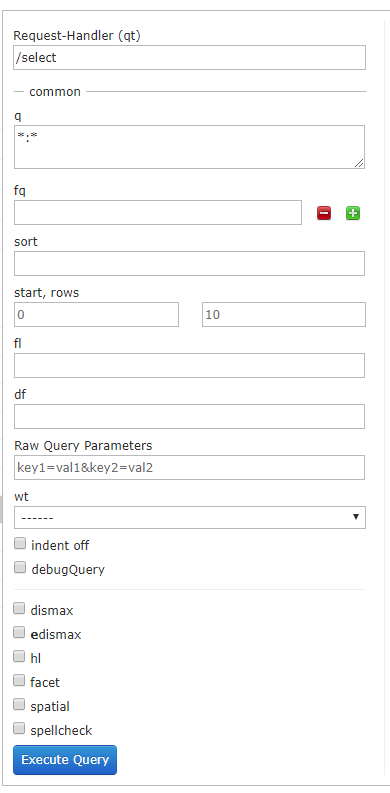Click the Raw Query Parameters field
Image resolution: width=390 pixels, height=793 pixels.
coord(189,467)
